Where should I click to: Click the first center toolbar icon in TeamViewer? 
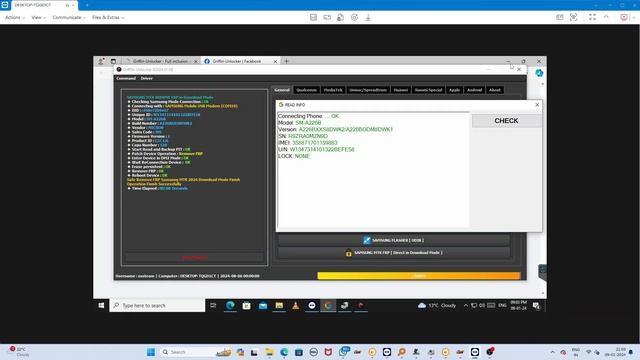click(313, 17)
